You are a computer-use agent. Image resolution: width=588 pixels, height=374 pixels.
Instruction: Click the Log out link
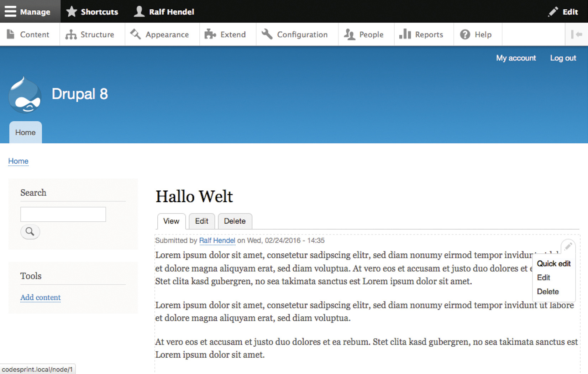pos(563,58)
